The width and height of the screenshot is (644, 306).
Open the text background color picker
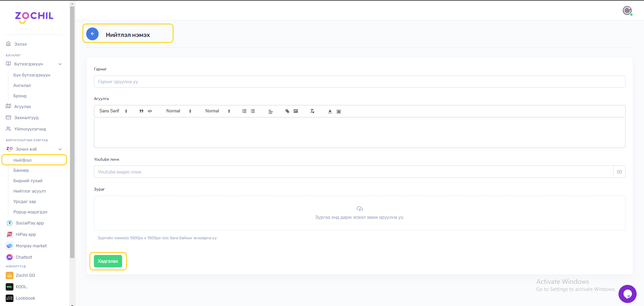(x=339, y=111)
